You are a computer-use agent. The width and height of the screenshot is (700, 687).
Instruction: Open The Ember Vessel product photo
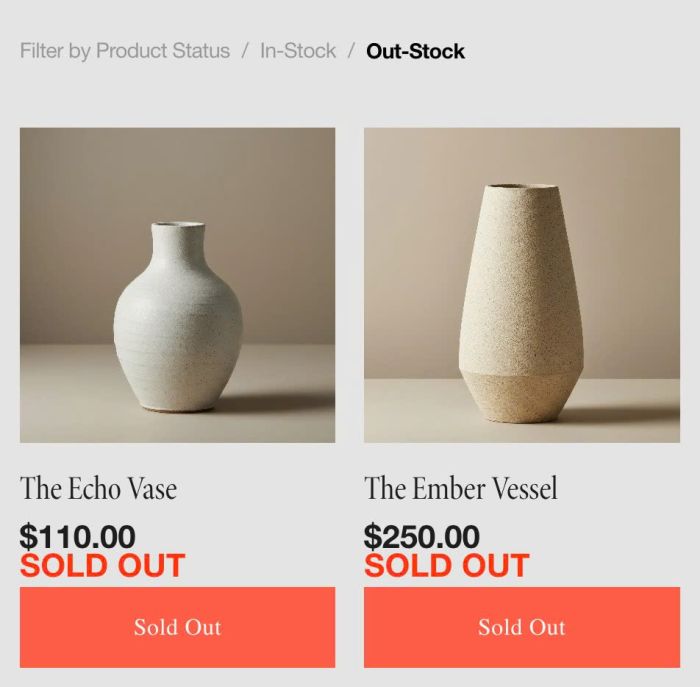coord(522,285)
